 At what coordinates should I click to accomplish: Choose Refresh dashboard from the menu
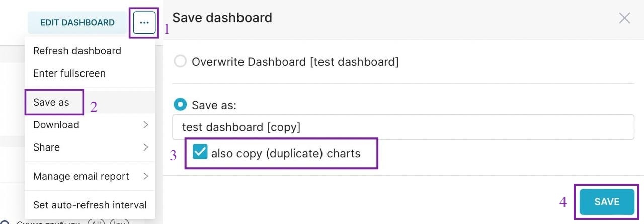77,51
